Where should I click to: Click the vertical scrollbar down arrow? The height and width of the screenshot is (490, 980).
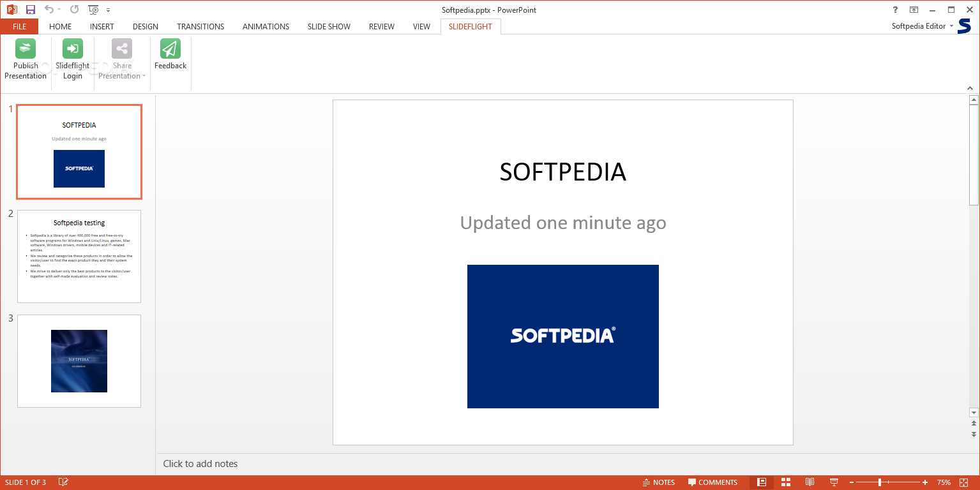click(x=974, y=413)
